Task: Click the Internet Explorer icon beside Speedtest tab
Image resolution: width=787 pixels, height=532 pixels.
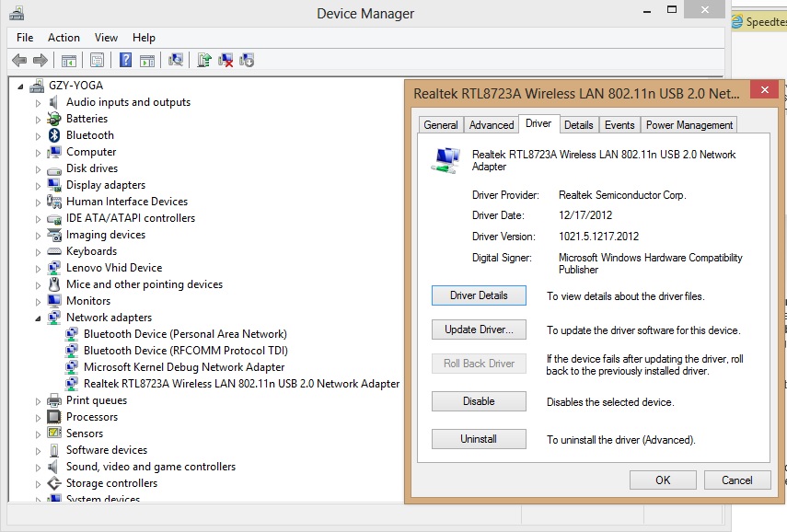Action: pyautogui.click(x=736, y=21)
